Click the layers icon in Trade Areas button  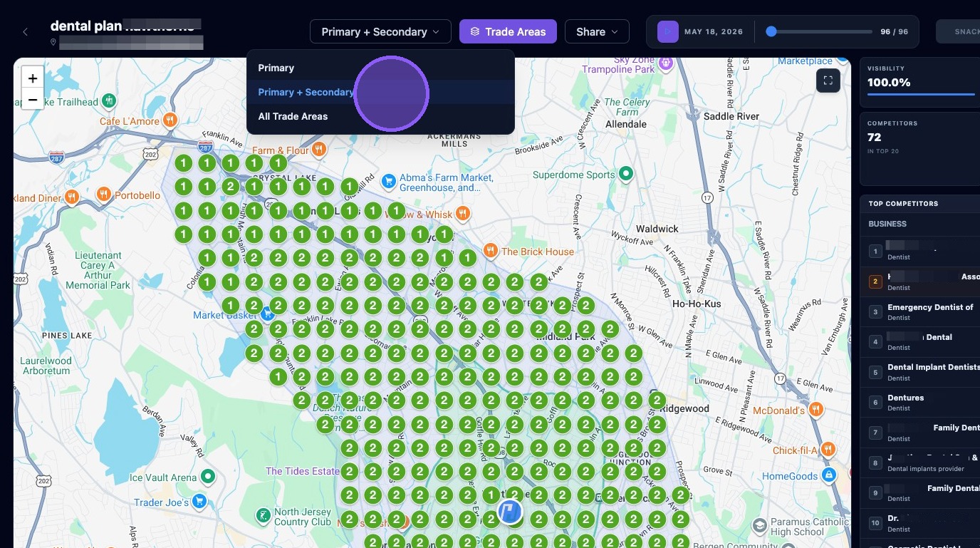(475, 32)
